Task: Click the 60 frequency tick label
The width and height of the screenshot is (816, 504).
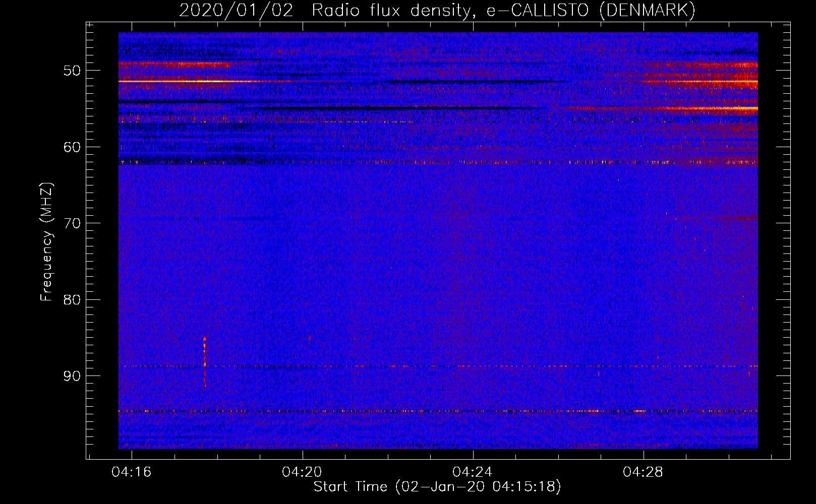Action: pyautogui.click(x=72, y=147)
